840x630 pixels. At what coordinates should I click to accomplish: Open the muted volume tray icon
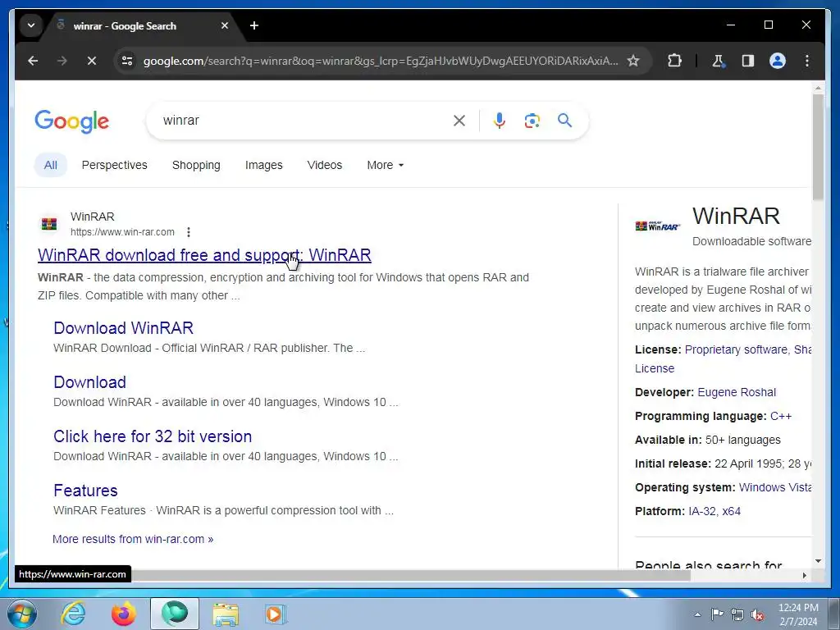[757, 614]
